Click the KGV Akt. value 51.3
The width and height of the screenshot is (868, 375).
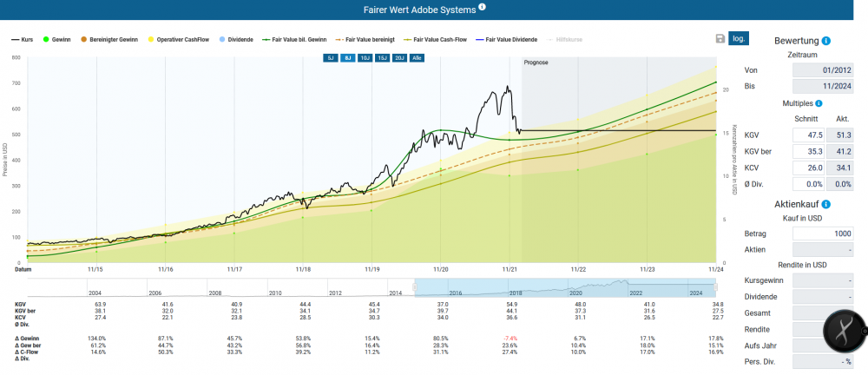tap(839, 135)
